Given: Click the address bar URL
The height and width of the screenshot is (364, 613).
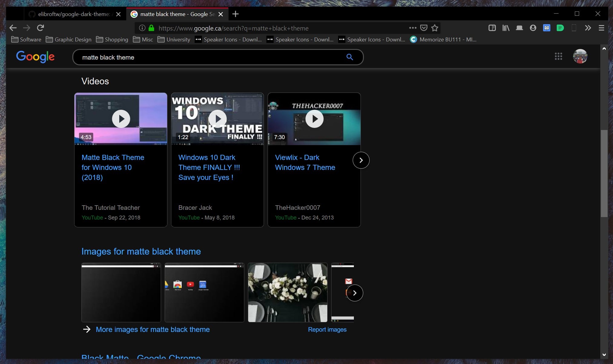Looking at the screenshot, I should [233, 28].
